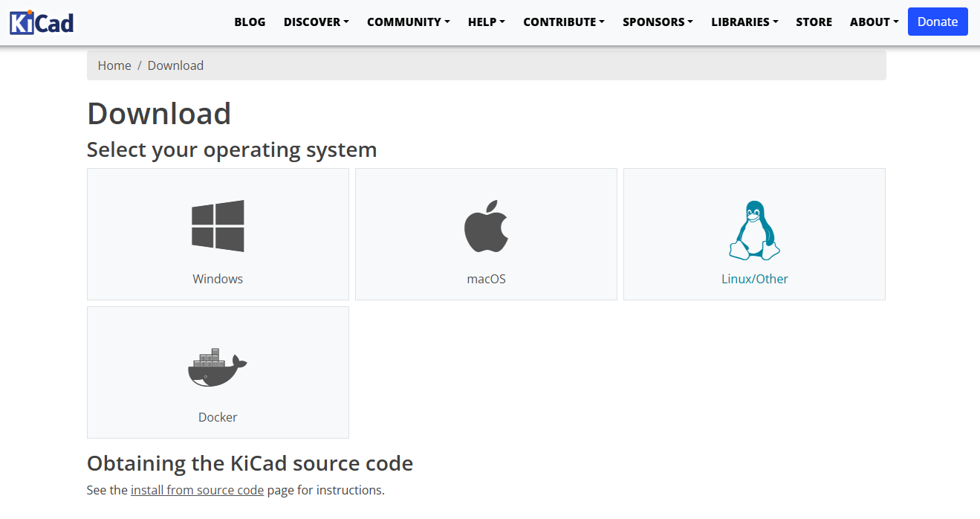Viewport: 980px width, 519px height.
Task: Expand the Discover dropdown menu
Action: (317, 22)
